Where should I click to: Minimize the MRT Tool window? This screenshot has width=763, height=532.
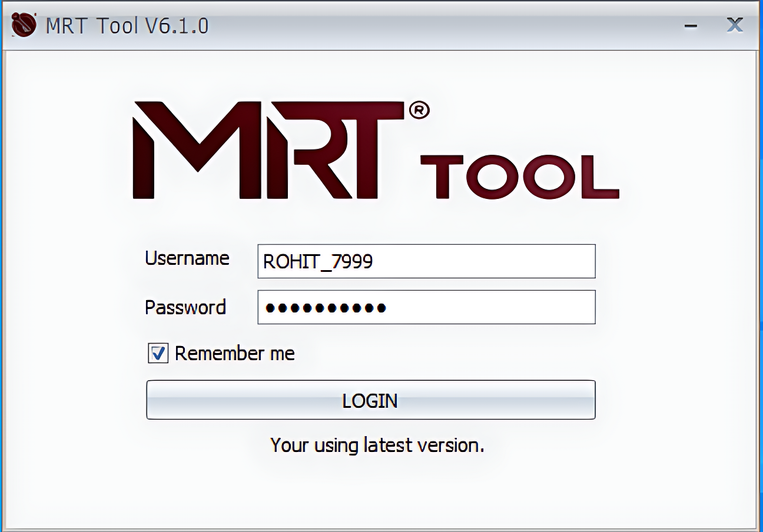(690, 25)
